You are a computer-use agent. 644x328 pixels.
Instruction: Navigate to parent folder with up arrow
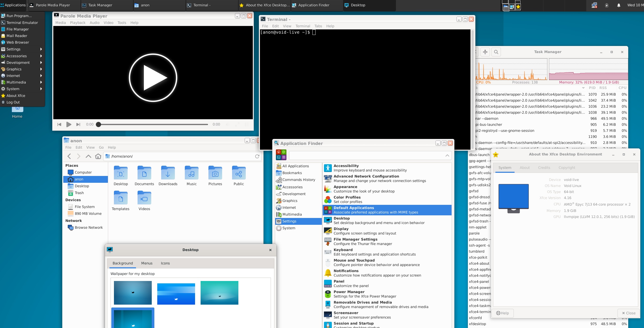click(x=88, y=156)
